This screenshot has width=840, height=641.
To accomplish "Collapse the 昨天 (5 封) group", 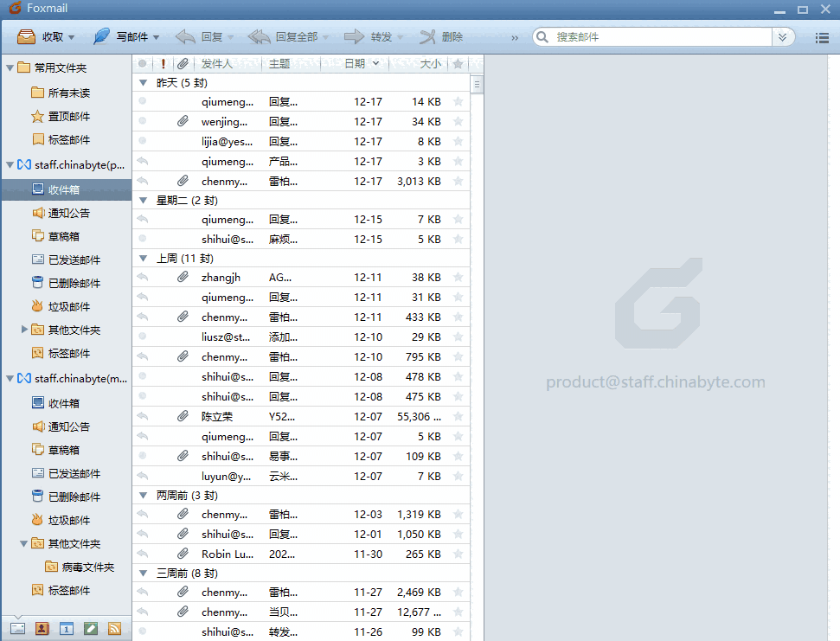I will point(144,83).
